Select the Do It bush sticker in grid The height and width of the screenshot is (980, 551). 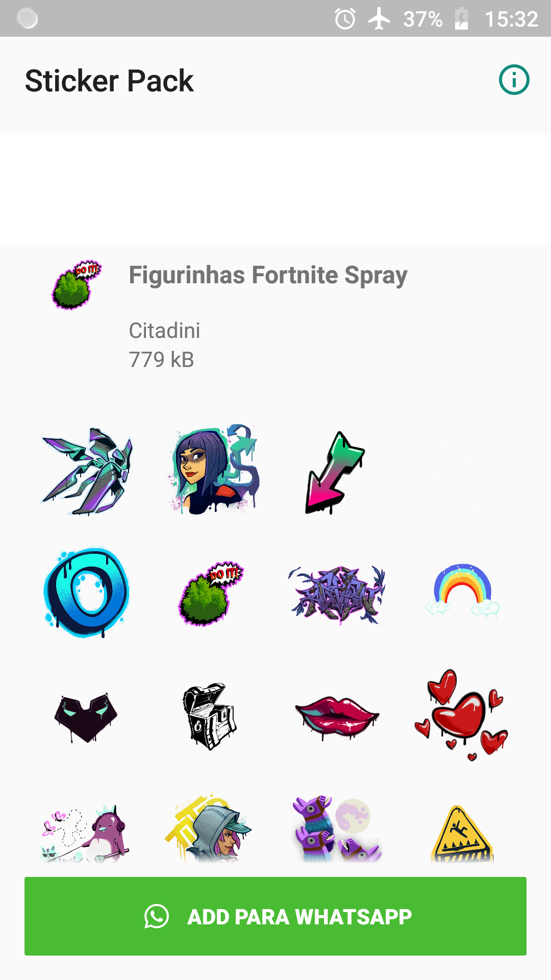(x=210, y=594)
